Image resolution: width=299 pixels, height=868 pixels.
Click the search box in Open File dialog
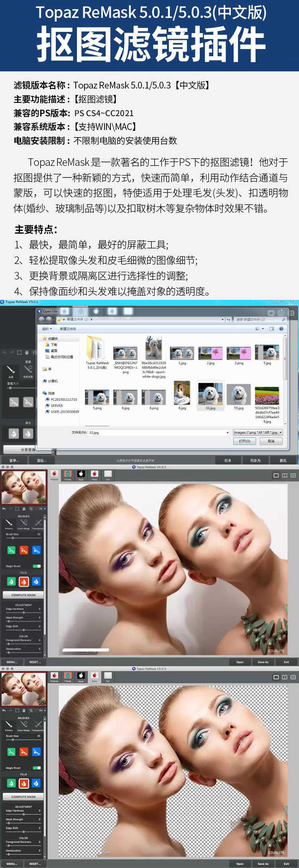pyautogui.click(x=260, y=319)
